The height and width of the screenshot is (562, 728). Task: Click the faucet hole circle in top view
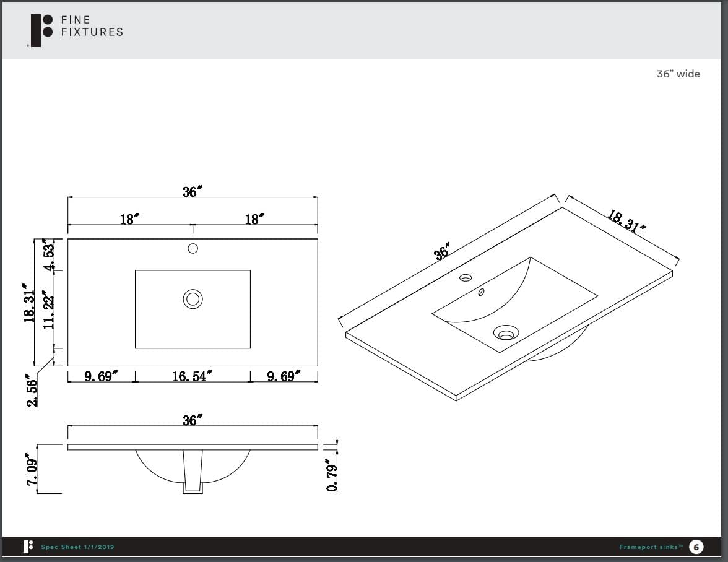(193, 248)
